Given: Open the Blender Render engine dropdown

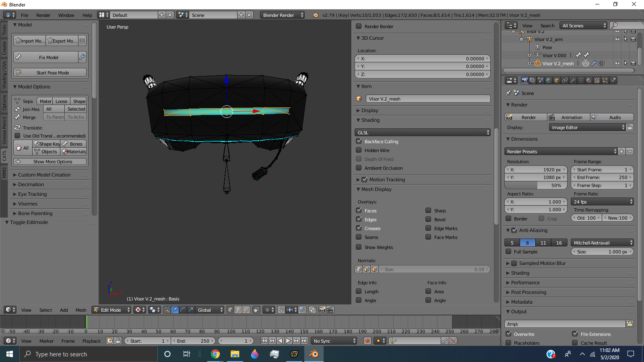Looking at the screenshot, I should pos(282,15).
